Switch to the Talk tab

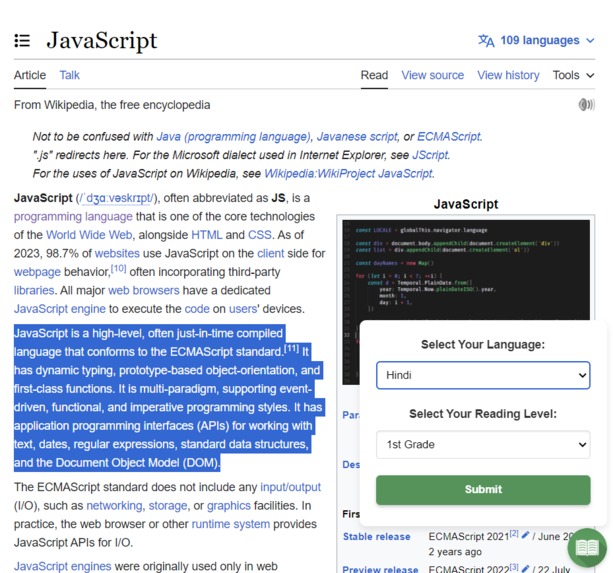pyautogui.click(x=70, y=75)
